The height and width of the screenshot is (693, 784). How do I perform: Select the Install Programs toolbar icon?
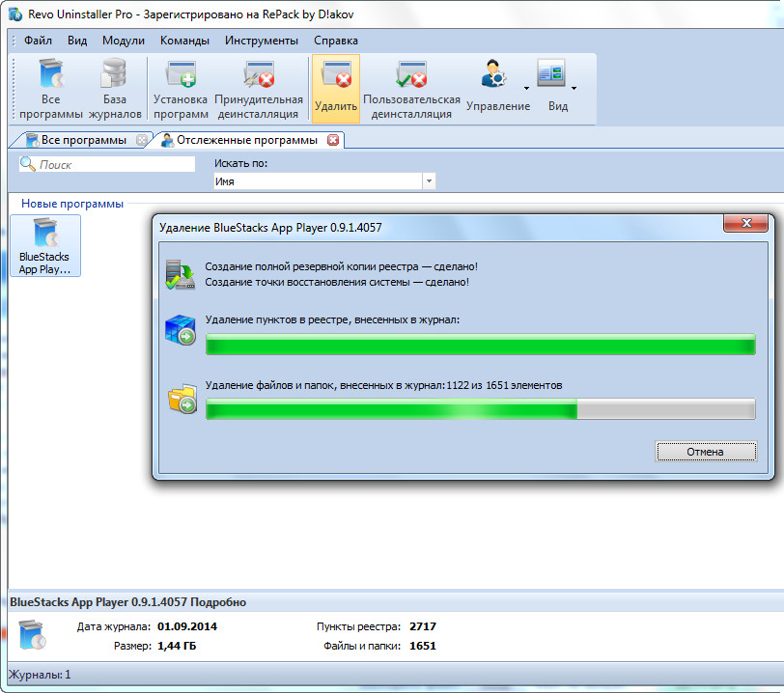[x=181, y=88]
